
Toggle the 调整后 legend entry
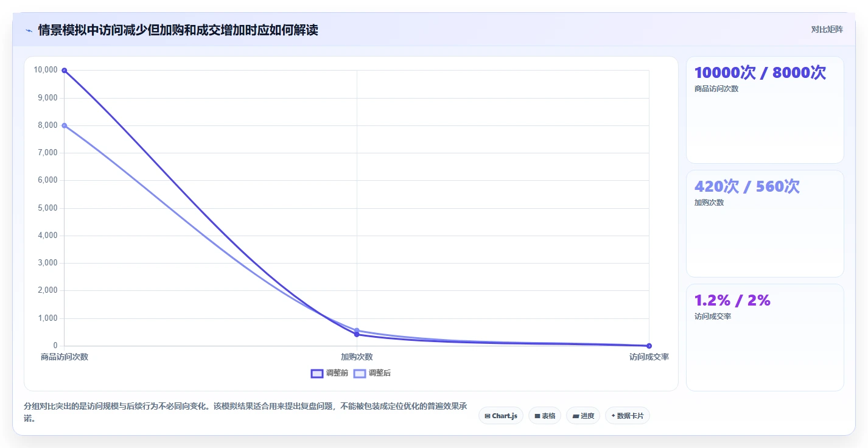(372, 373)
